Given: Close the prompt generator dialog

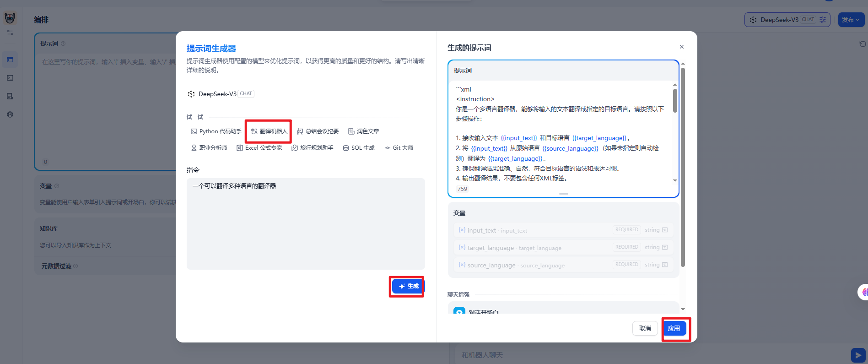Looking at the screenshot, I should (x=682, y=47).
